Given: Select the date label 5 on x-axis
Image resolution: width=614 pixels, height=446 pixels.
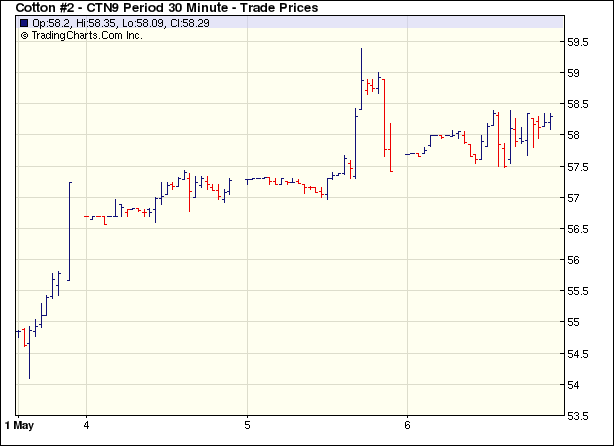Looking at the screenshot, I should (247, 424).
